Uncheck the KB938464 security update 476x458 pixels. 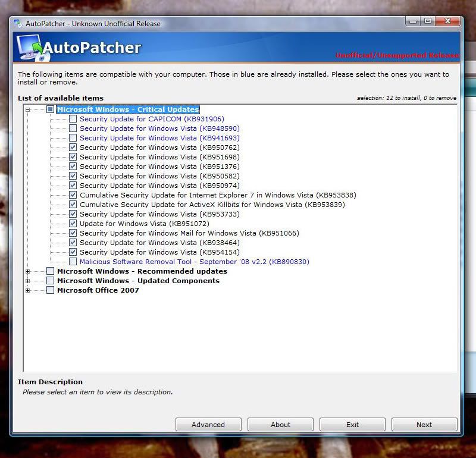point(73,243)
